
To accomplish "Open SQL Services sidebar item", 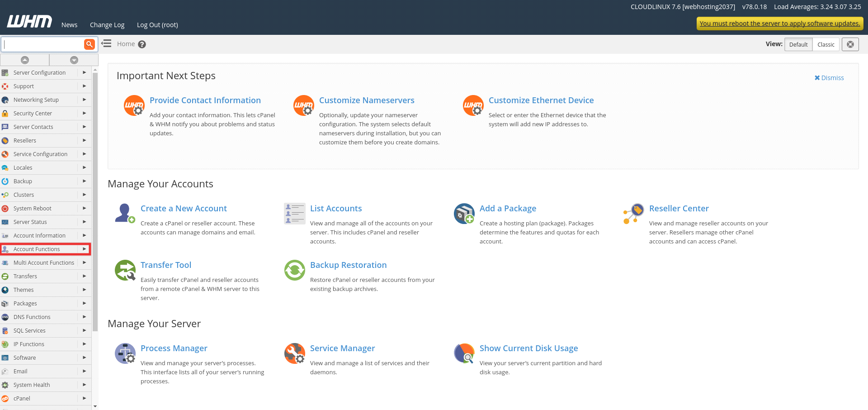I will (29, 330).
